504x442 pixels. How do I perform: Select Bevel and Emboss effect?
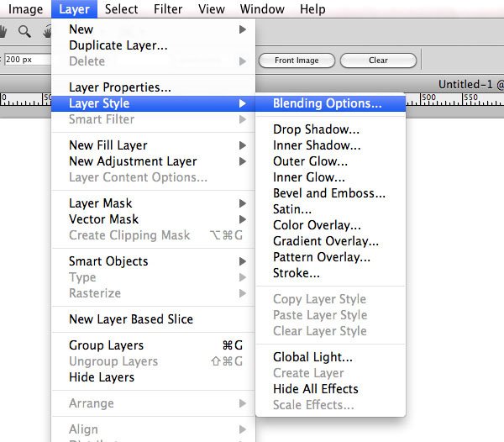tap(329, 193)
